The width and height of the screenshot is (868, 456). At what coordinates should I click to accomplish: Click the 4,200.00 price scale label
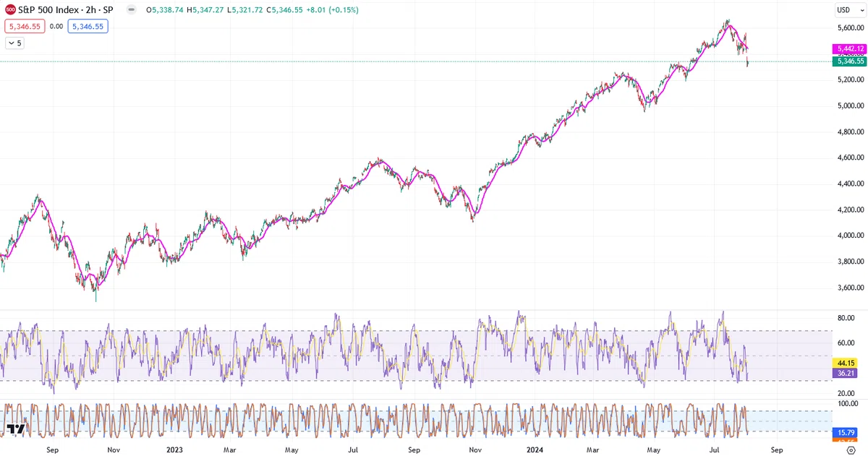click(851, 210)
